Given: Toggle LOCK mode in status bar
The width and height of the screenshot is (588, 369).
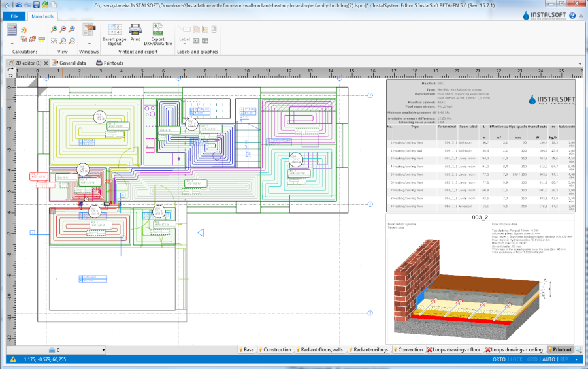Looking at the screenshot, I should coord(516,359).
